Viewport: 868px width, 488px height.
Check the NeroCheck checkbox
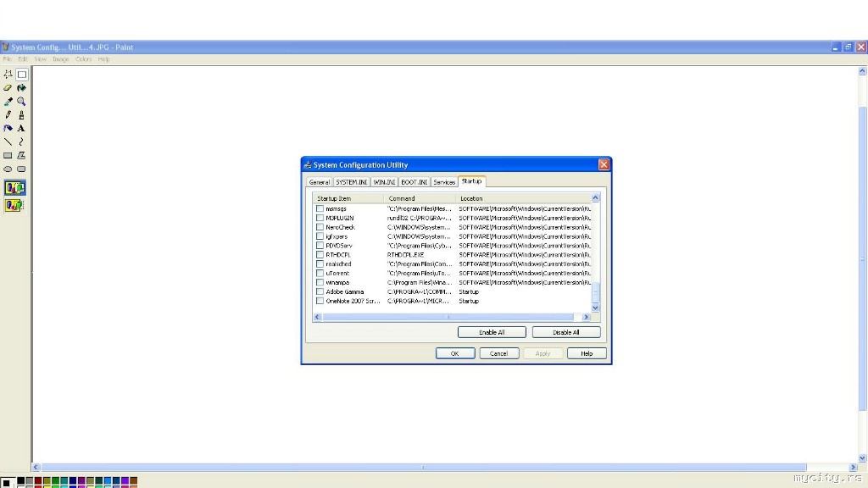point(320,227)
